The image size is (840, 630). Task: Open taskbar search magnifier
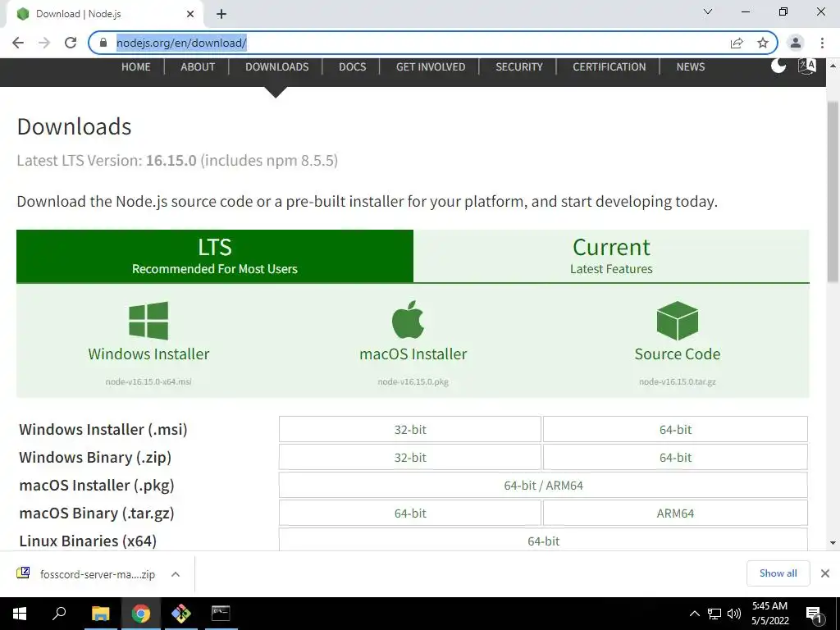coord(59,614)
